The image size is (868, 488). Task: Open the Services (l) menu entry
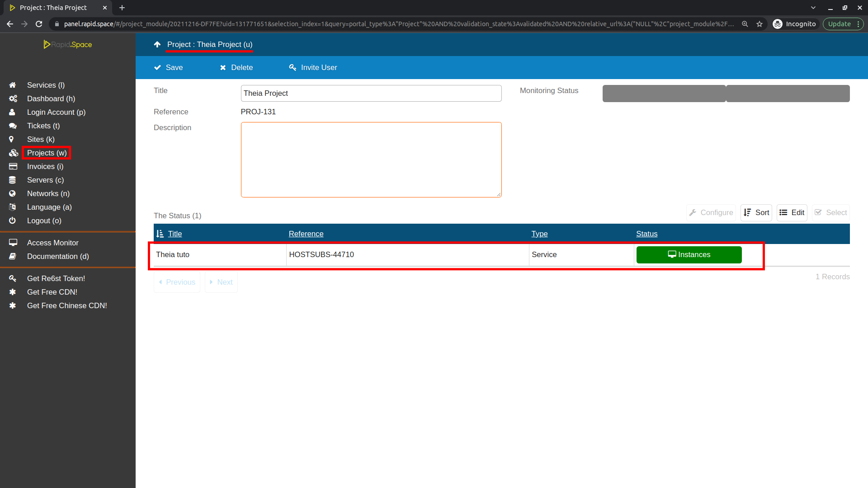[46, 85]
